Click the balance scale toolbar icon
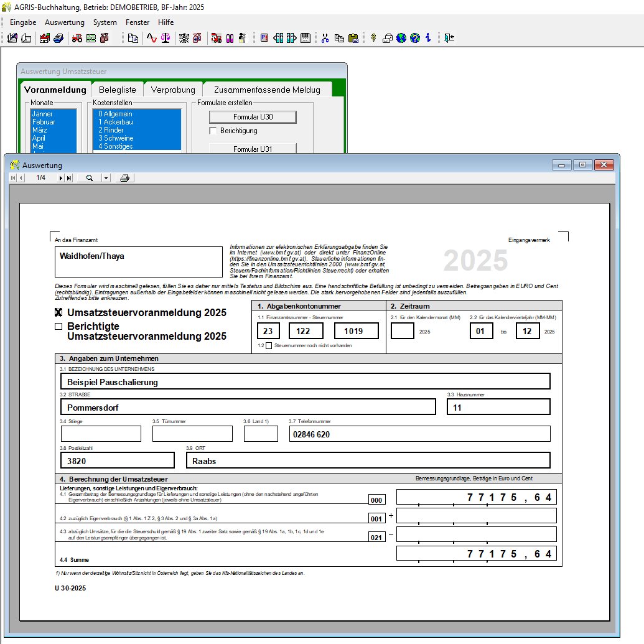The image size is (644, 644). pyautogui.click(x=166, y=38)
